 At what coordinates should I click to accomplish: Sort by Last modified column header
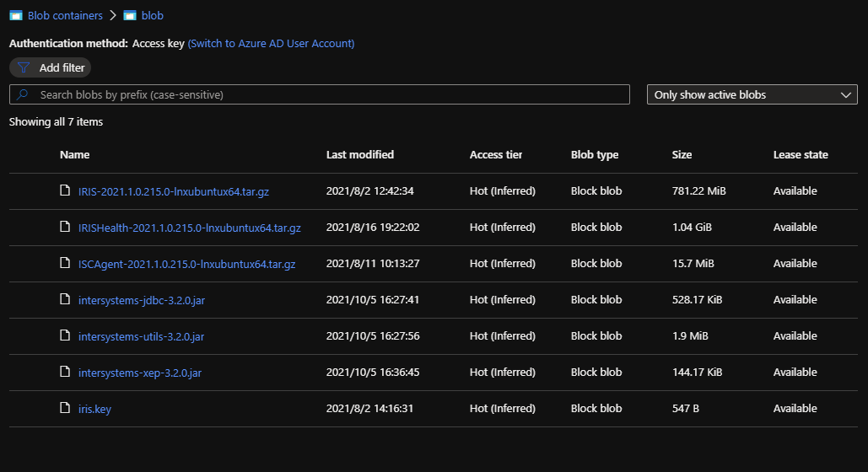(x=360, y=155)
